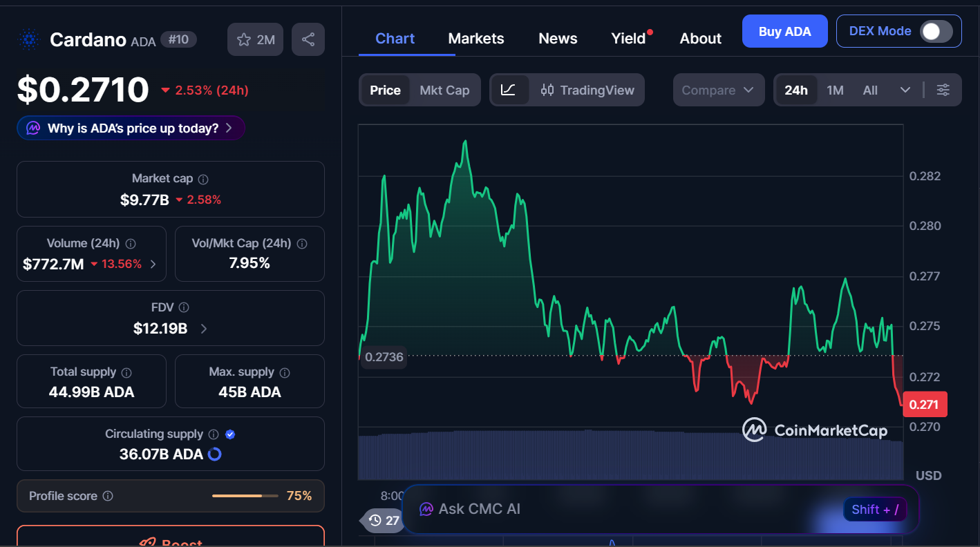Switch chart to Mkt Cap view
This screenshot has height=547, width=980.
444,90
